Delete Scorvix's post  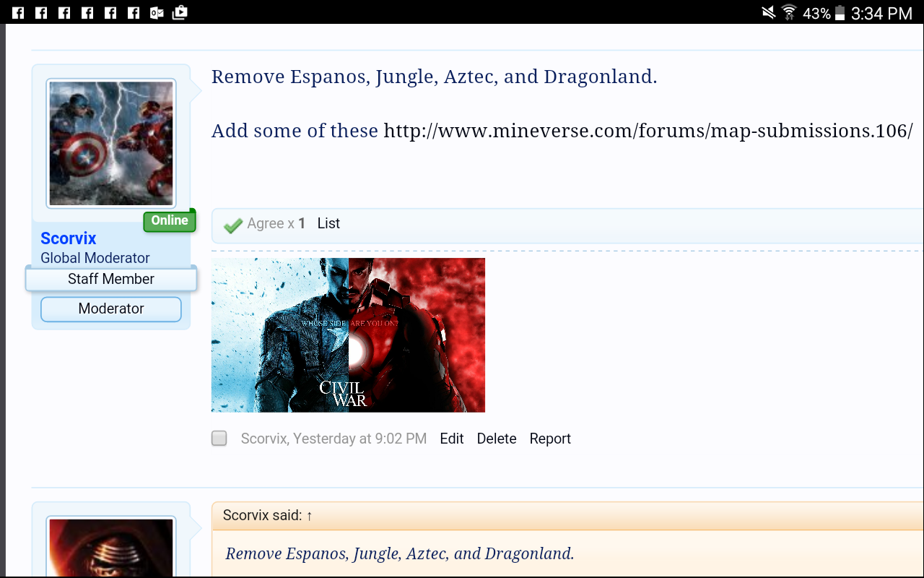pyautogui.click(x=497, y=439)
